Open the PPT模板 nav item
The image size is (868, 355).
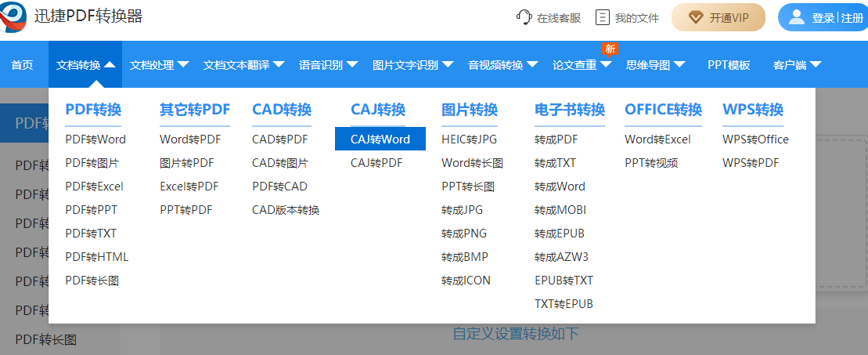(x=729, y=65)
